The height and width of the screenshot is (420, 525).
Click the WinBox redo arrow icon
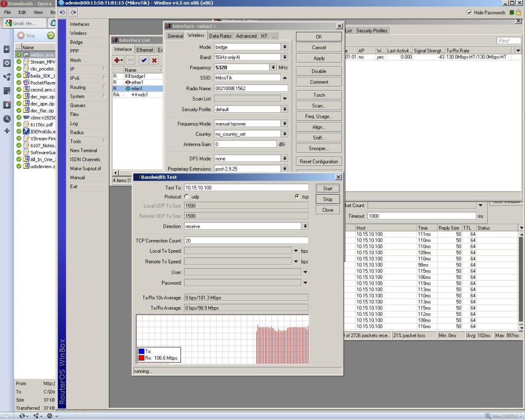point(73,12)
